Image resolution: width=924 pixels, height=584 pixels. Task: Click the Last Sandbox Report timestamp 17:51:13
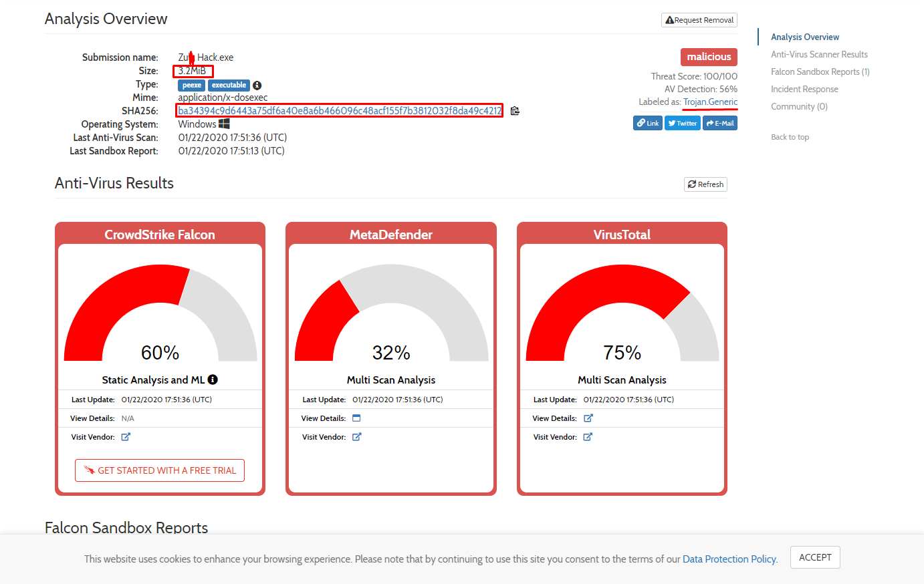pyautogui.click(x=231, y=151)
